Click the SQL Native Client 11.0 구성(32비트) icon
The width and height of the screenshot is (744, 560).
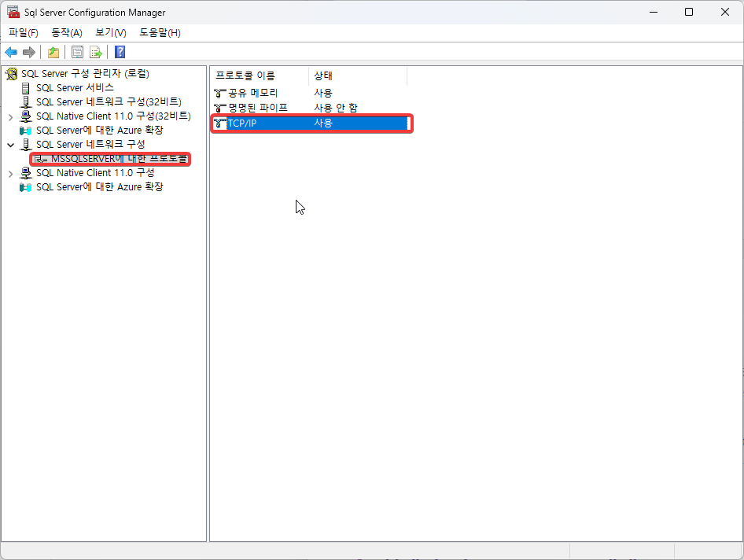coord(26,116)
